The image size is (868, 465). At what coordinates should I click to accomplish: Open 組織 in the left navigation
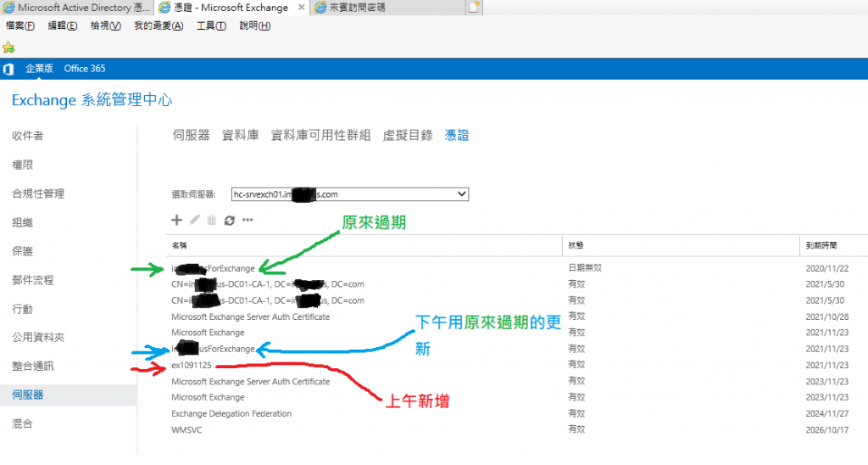click(23, 222)
